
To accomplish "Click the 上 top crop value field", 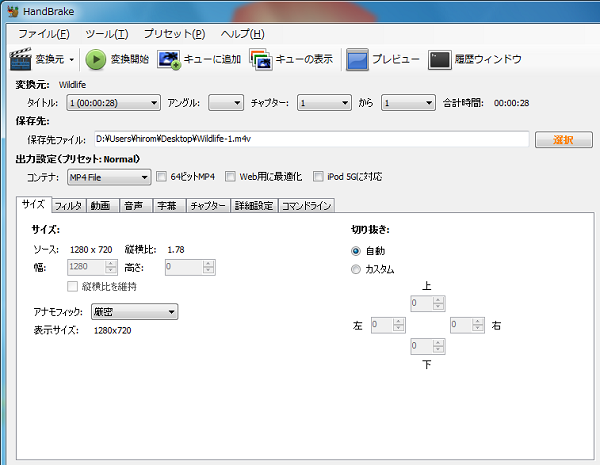I will pyautogui.click(x=422, y=303).
